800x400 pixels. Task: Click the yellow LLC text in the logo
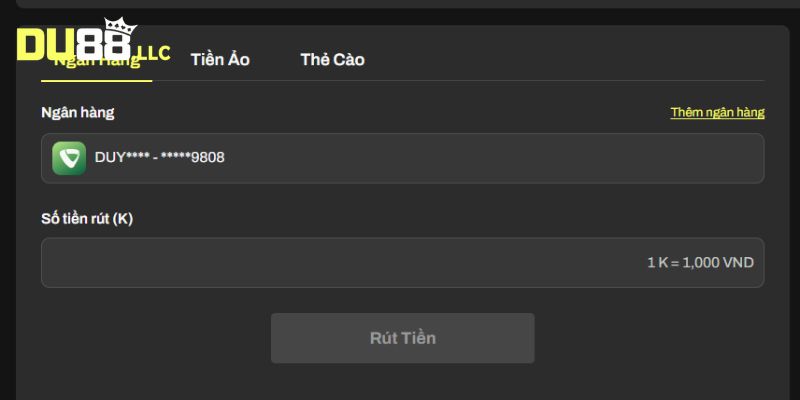pos(153,53)
